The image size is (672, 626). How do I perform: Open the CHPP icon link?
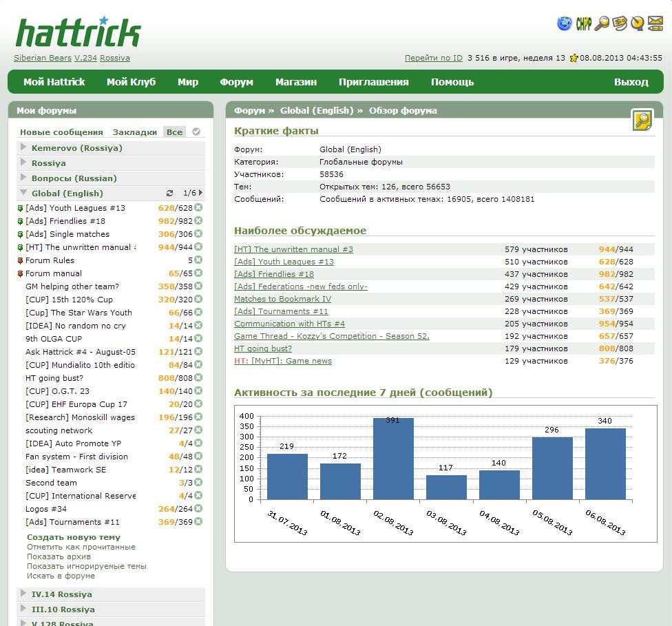583,23
